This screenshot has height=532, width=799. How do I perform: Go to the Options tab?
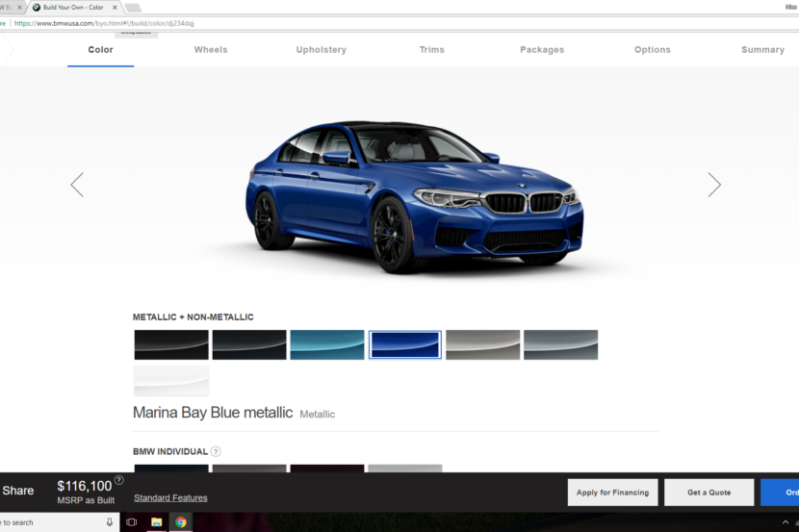tap(653, 50)
